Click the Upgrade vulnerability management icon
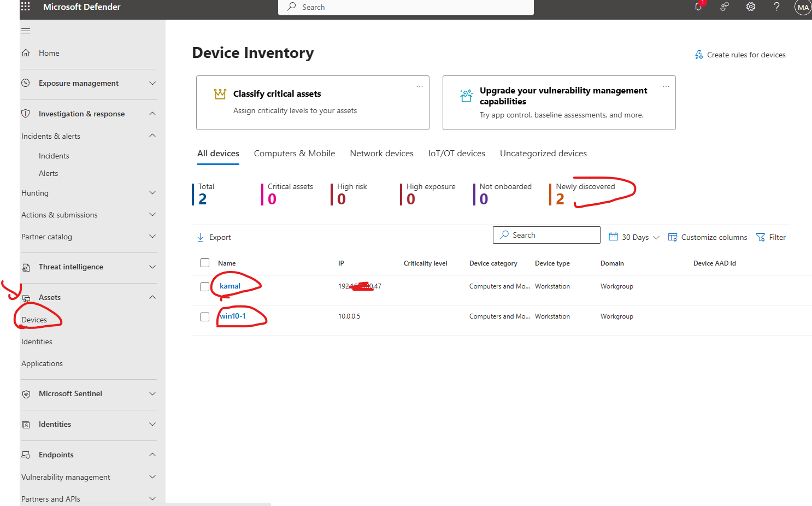Screen dimensions: 812x506 (x=466, y=96)
